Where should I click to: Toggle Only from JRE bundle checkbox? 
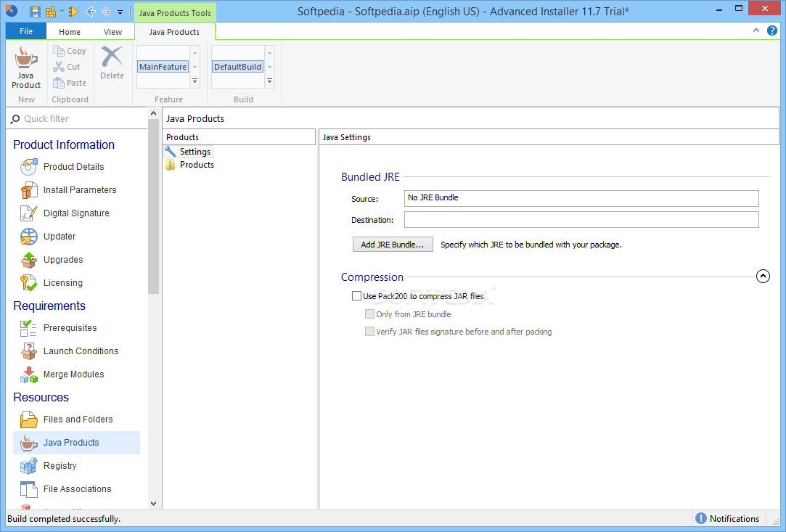(x=369, y=314)
